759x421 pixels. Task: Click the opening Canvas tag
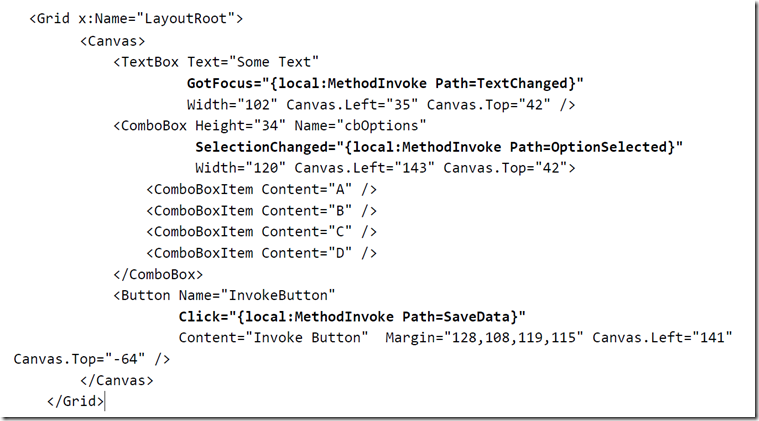coord(112,41)
